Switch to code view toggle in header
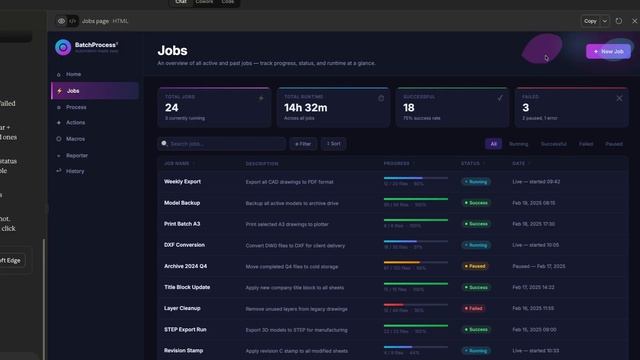This screenshot has width=640, height=360. pyautogui.click(x=72, y=21)
